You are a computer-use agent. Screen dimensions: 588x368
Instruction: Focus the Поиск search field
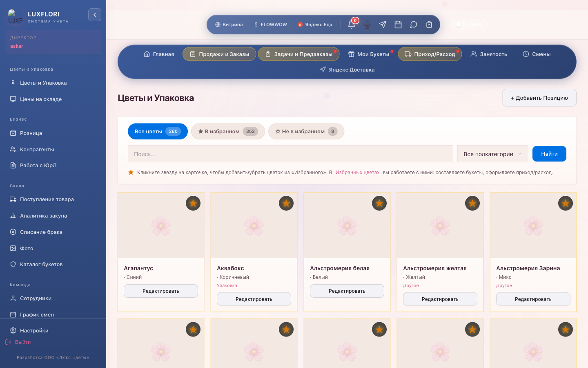(x=290, y=154)
